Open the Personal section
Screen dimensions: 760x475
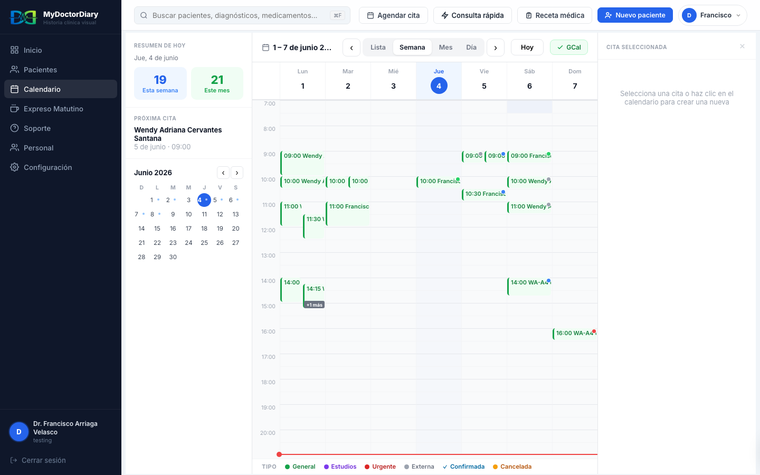point(61,148)
